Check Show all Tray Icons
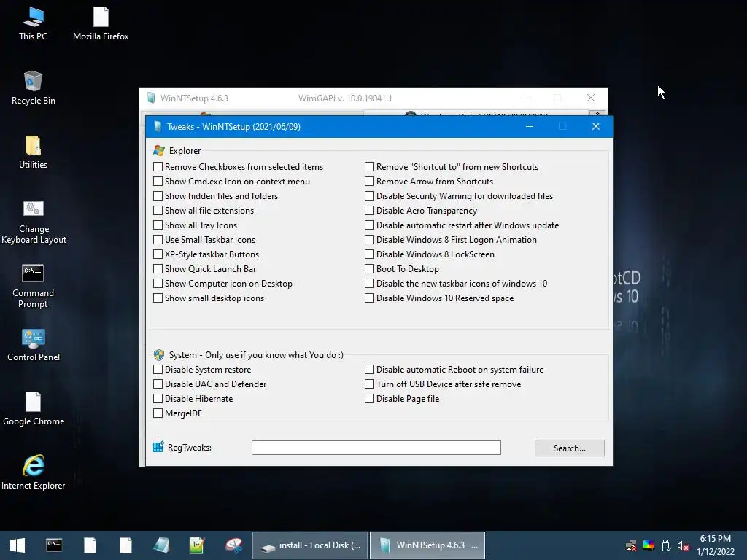This screenshot has width=747, height=560. 158,225
